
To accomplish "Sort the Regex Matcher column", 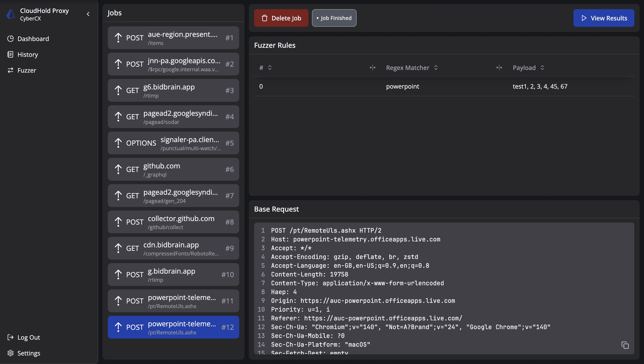I will coord(436,68).
